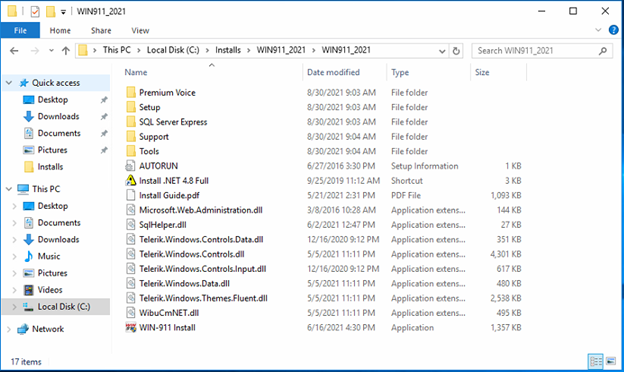Select the Tools folder icon
Screen dimensions: 624x372
tap(131, 152)
